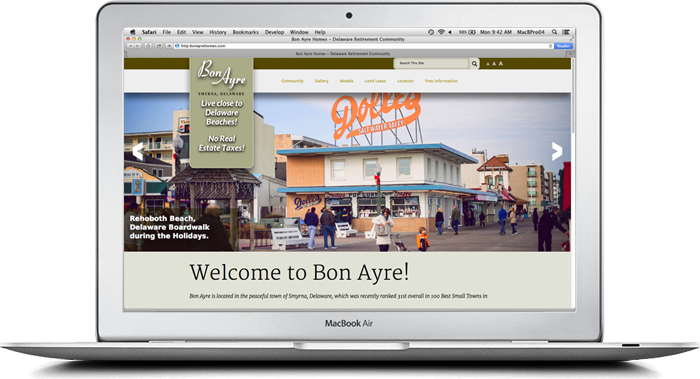Click the clock showing Mon 9:42 AM
700x379 pixels.
click(496, 32)
